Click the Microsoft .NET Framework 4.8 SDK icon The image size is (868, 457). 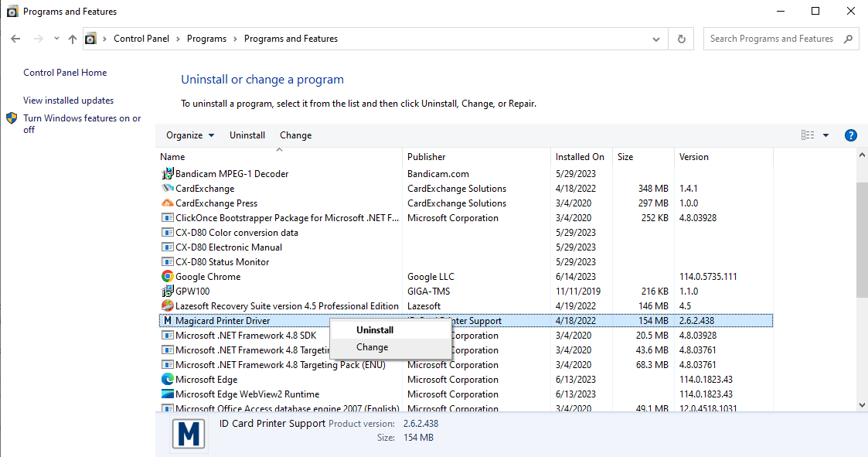tap(167, 335)
